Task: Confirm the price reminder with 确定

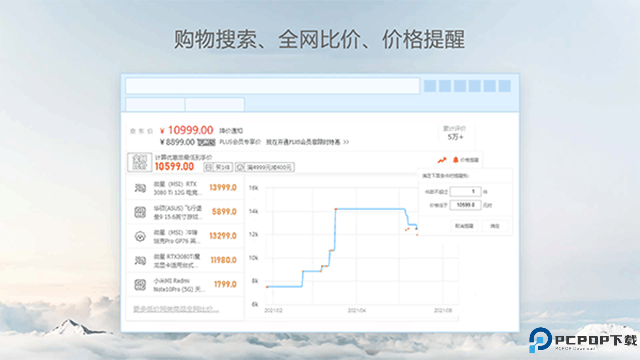Action: (495, 226)
